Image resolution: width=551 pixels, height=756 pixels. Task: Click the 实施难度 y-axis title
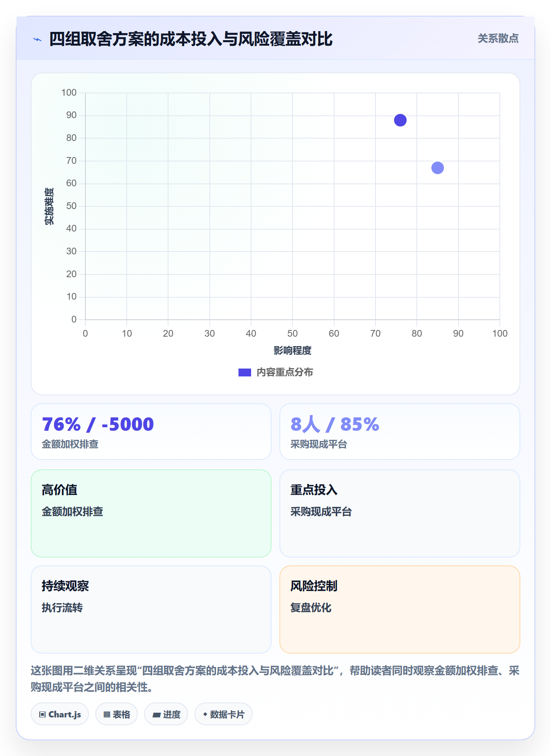(49, 206)
